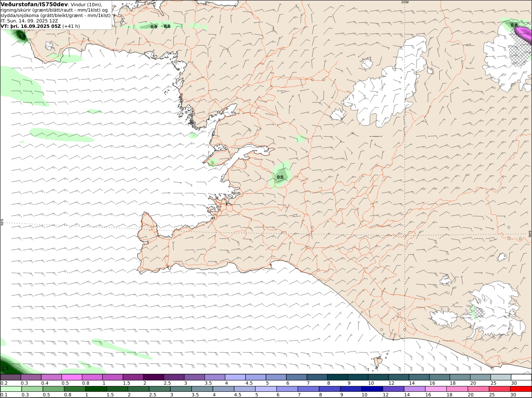532x398 pixels.
Task: Click the dark teal 10 swatch in the snow scale
Action: pyautogui.click(x=378, y=377)
